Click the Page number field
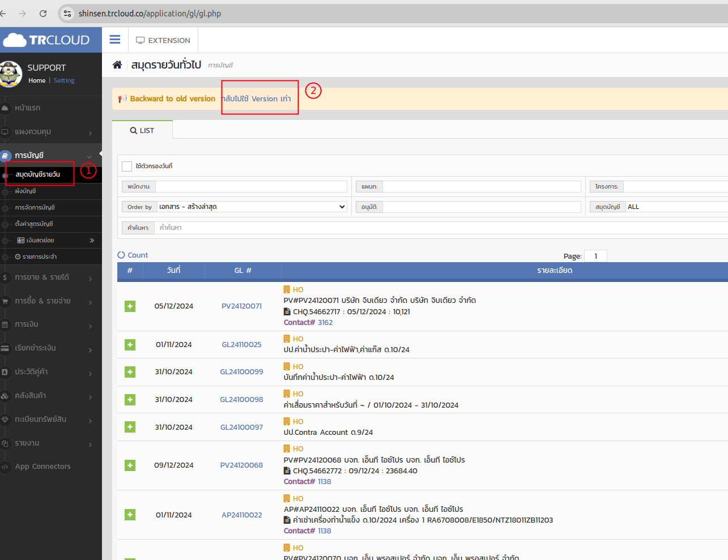This screenshot has height=560, width=728. [x=595, y=256]
